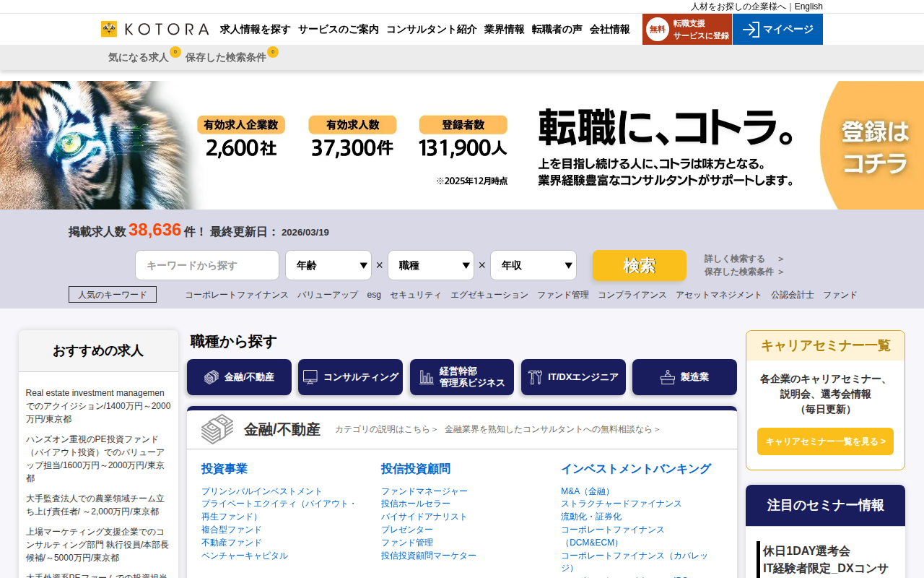The image size is (924, 578).
Task: Click the キーワードから探す search field
Action: 206,265
